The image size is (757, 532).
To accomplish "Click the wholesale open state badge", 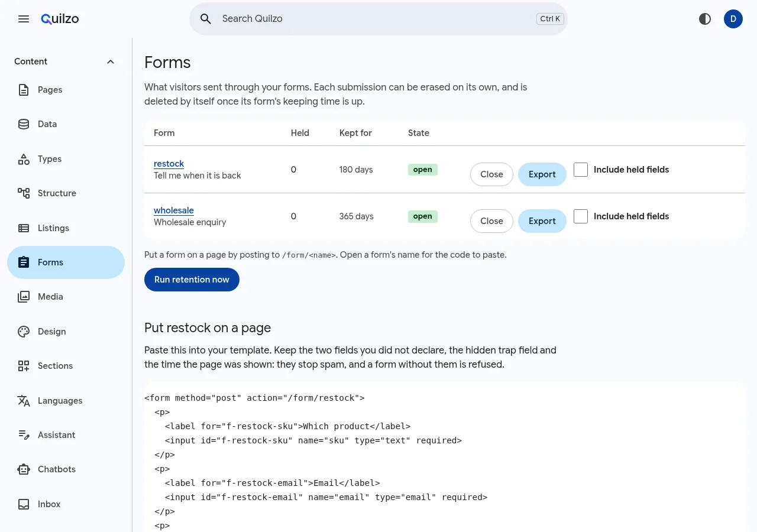I will pos(422,216).
